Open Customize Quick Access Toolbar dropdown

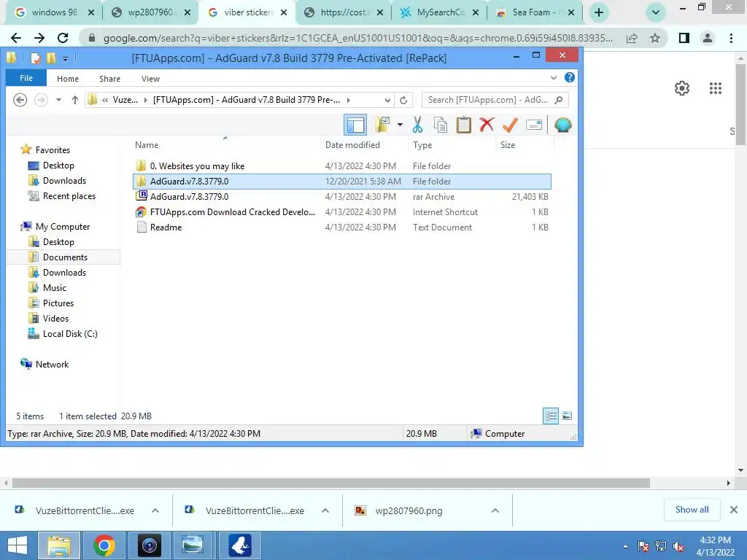(x=65, y=58)
